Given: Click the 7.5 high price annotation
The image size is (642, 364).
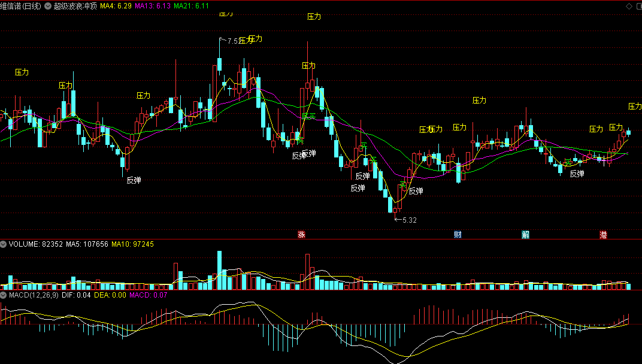Looking at the screenshot, I should tap(232, 41).
